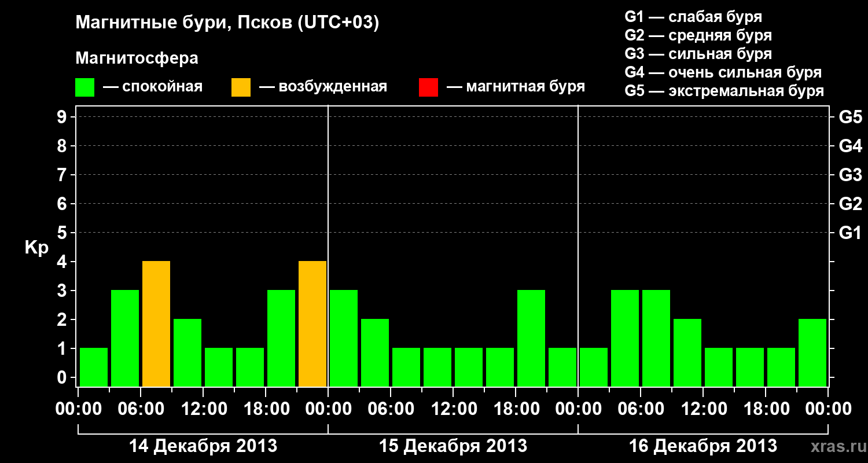868x463 pixels.
Task: Click the 'Kp' axis title
Action: click(36, 248)
